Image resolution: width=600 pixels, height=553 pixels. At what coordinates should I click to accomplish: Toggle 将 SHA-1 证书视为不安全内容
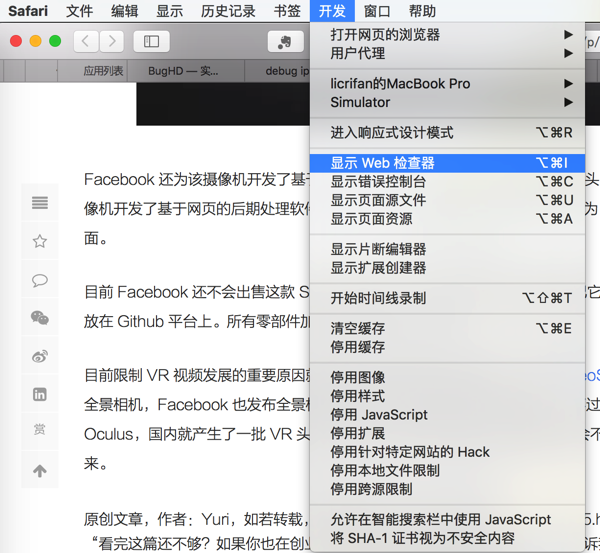pyautogui.click(x=447, y=538)
